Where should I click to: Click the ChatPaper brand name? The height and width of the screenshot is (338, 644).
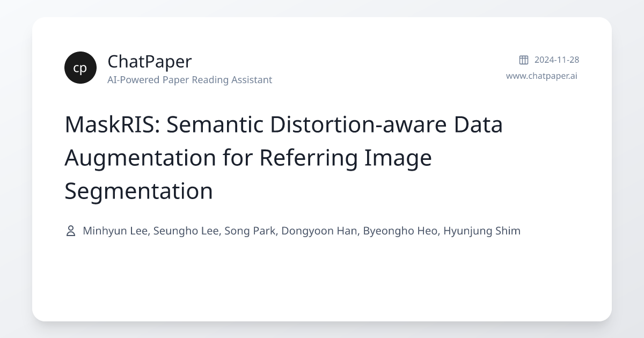149,62
